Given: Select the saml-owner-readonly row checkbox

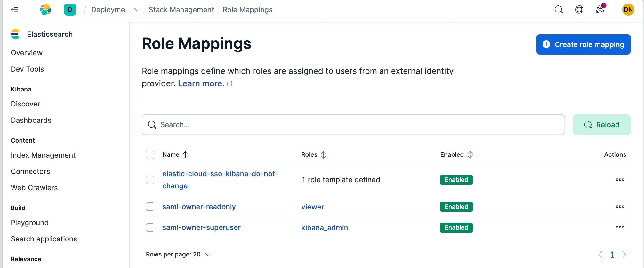Looking at the screenshot, I should 150,207.
